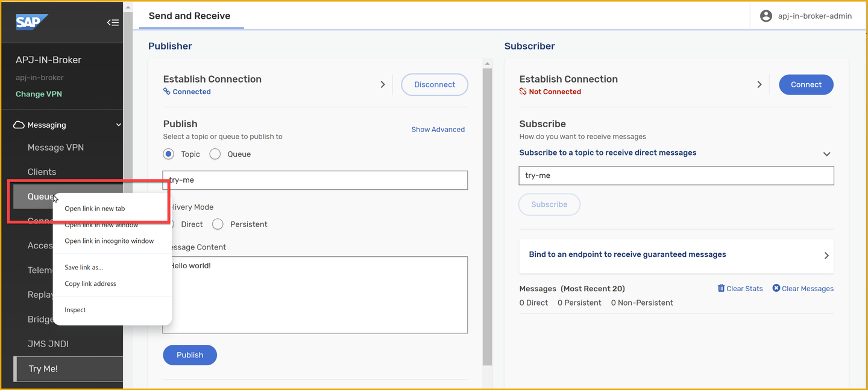Click the Clear Messages link text

[x=808, y=289]
